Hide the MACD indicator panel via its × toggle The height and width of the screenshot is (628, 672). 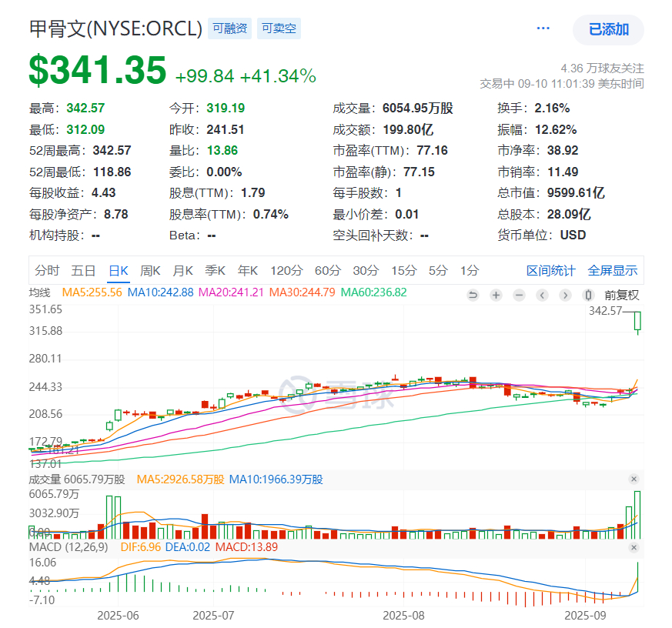[x=634, y=547]
